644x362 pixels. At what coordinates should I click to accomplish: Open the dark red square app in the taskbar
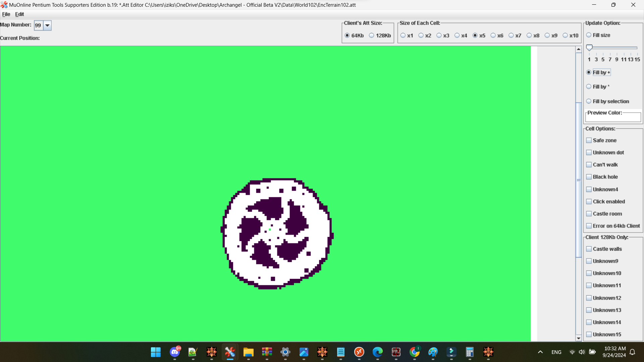coord(396,352)
